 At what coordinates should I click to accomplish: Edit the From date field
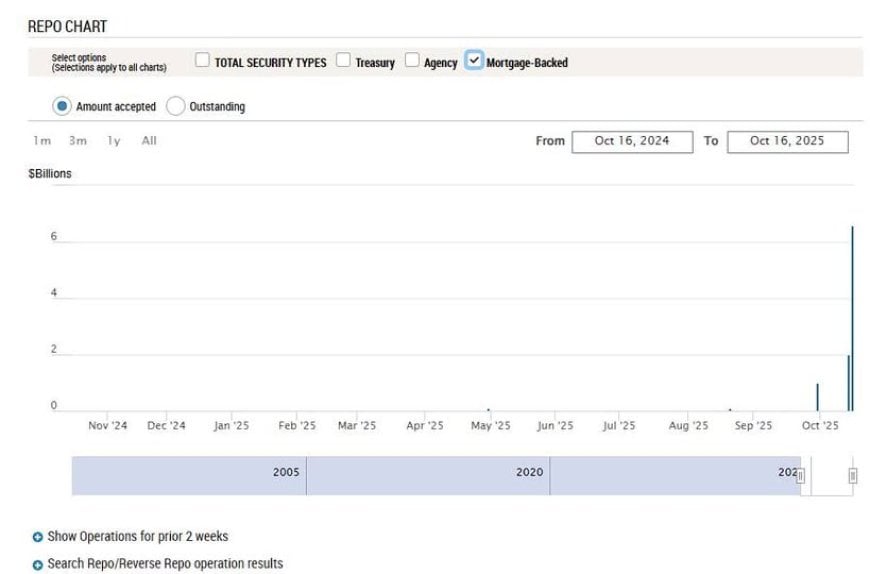(x=633, y=141)
